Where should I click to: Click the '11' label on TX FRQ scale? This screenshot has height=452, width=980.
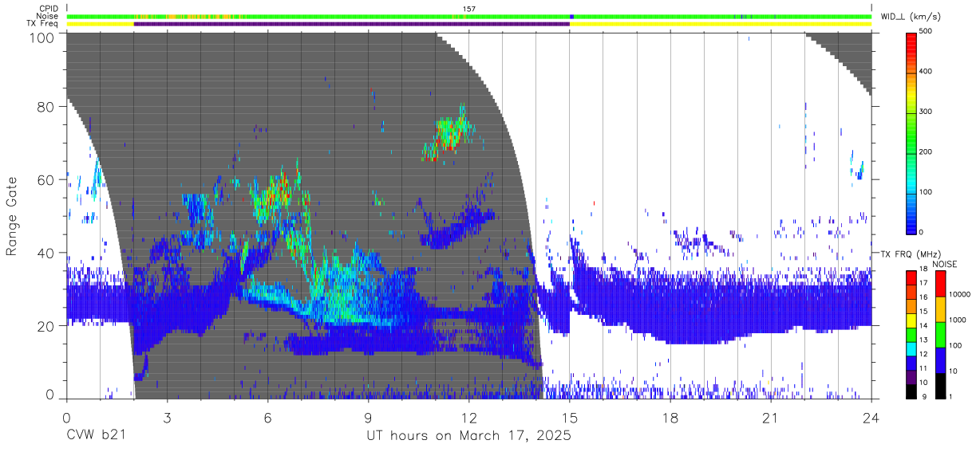925,368
